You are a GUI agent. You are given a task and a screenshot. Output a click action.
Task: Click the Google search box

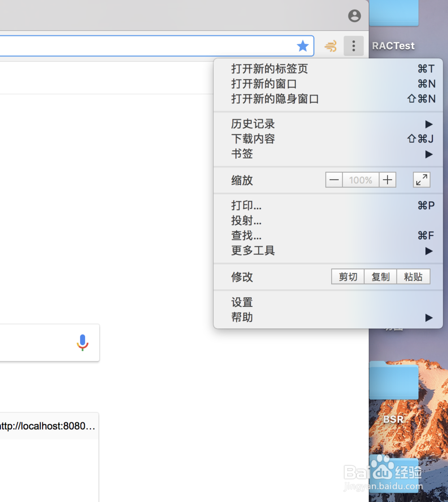pos(50,343)
